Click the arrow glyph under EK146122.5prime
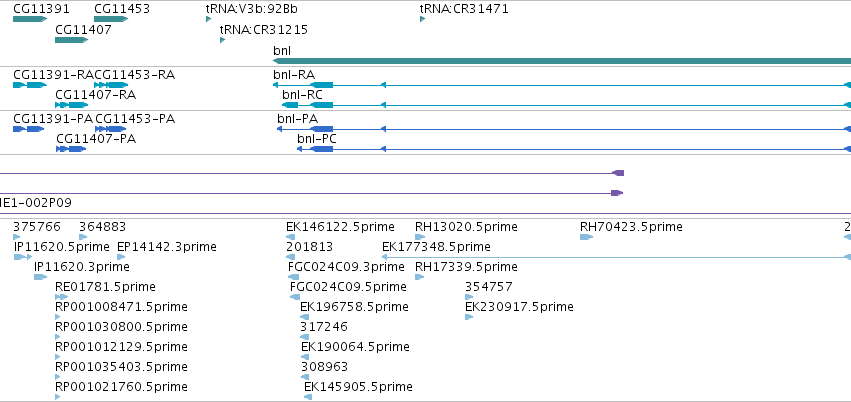This screenshot has width=851, height=402. tap(290, 237)
